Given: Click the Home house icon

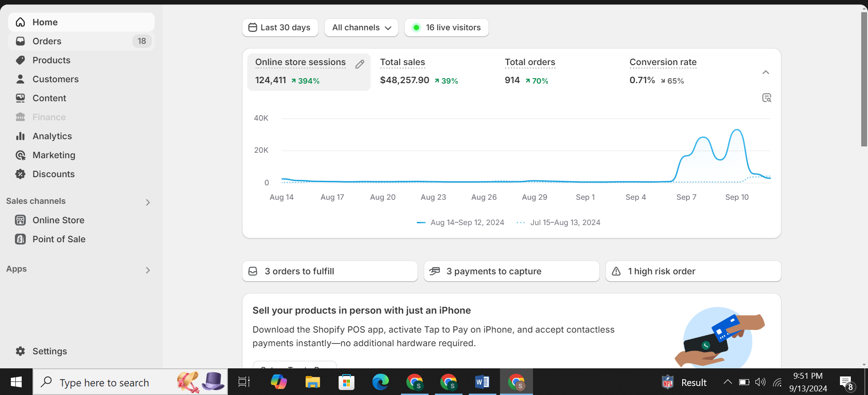Looking at the screenshot, I should tap(20, 22).
